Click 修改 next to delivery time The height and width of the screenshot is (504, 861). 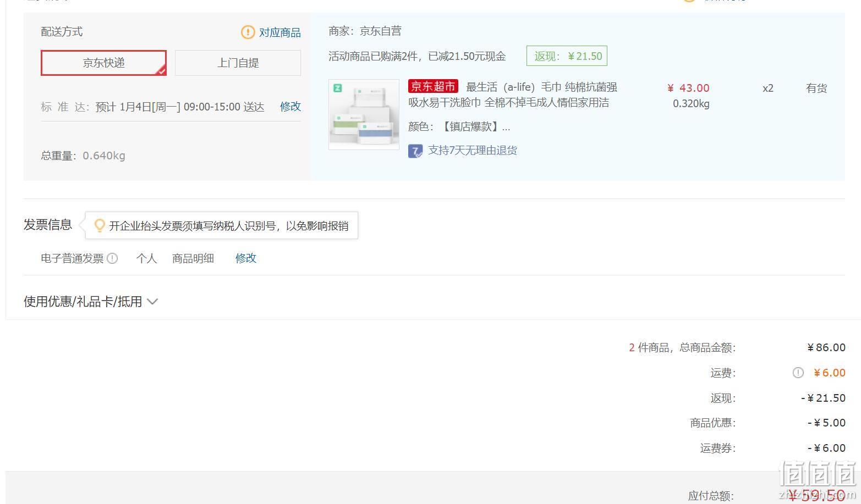(290, 107)
